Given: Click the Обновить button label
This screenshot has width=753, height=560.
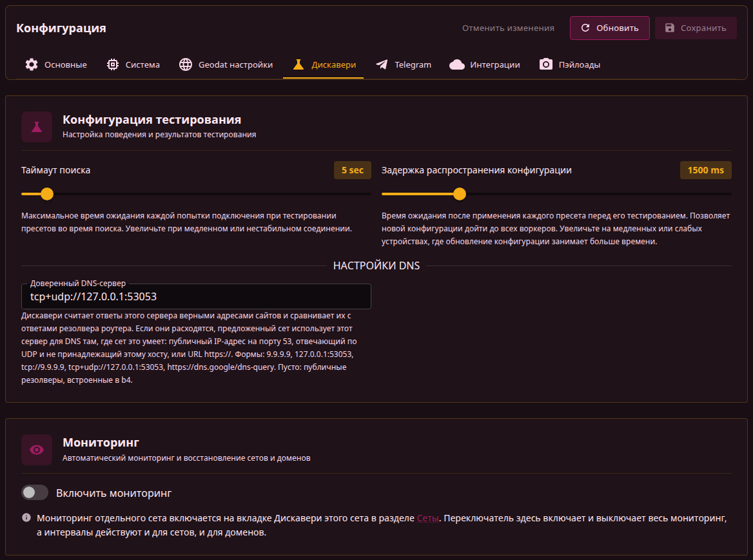Looking at the screenshot, I should pos(618,28).
